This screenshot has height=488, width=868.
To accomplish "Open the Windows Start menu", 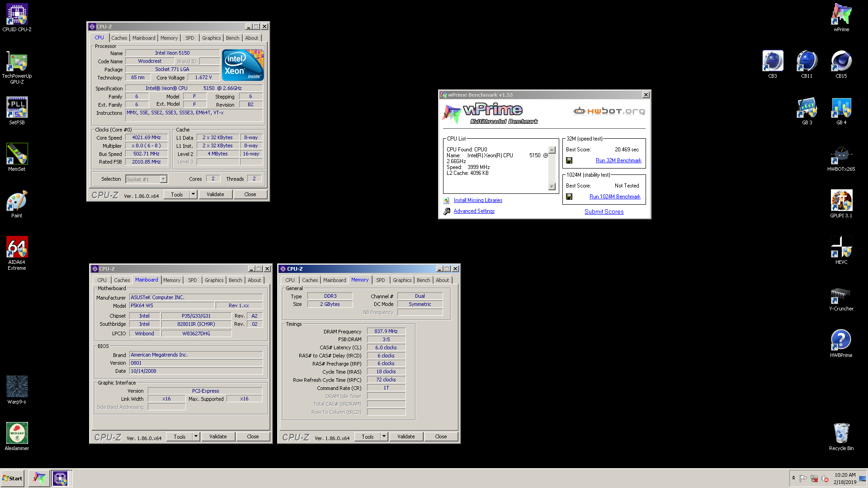I will coord(13,478).
